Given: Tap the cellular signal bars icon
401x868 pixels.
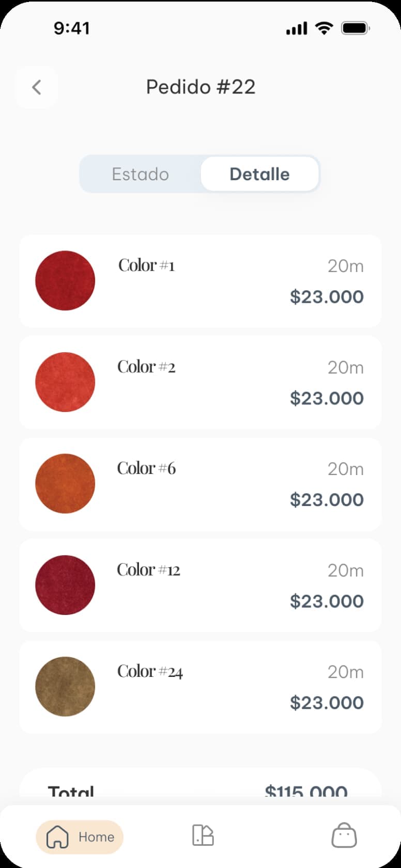Looking at the screenshot, I should 297,28.
